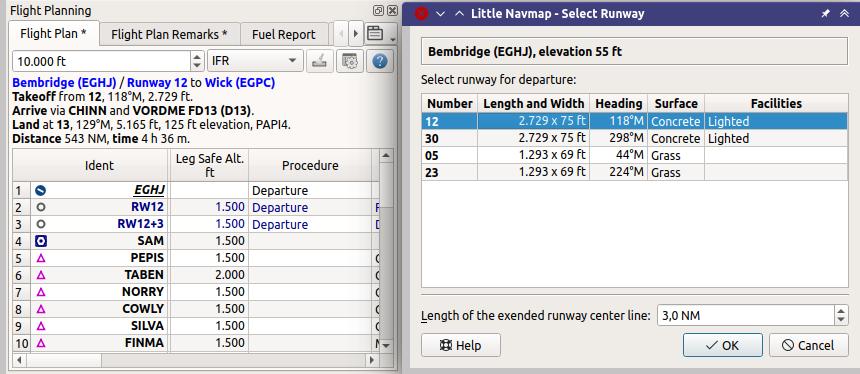Select the SILVA waypoint row
The width and height of the screenshot is (860, 374).
tap(196, 326)
